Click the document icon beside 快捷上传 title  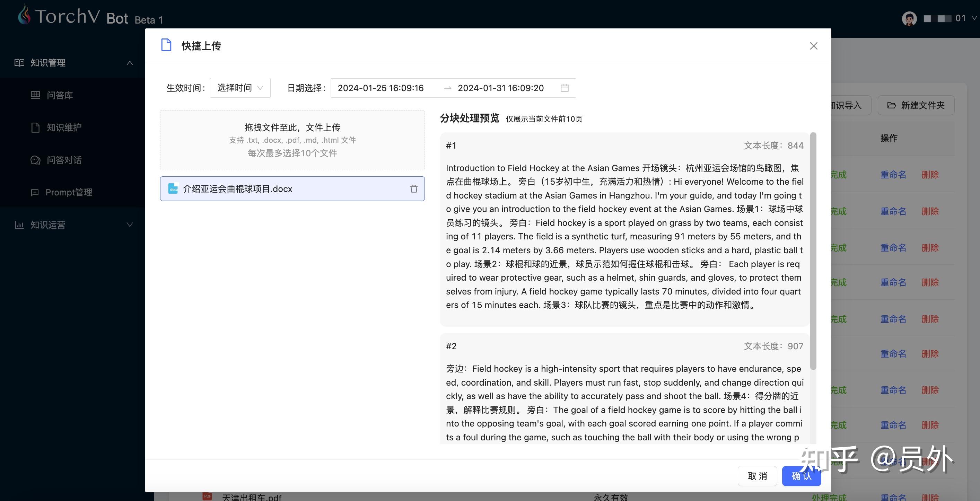pos(166,45)
